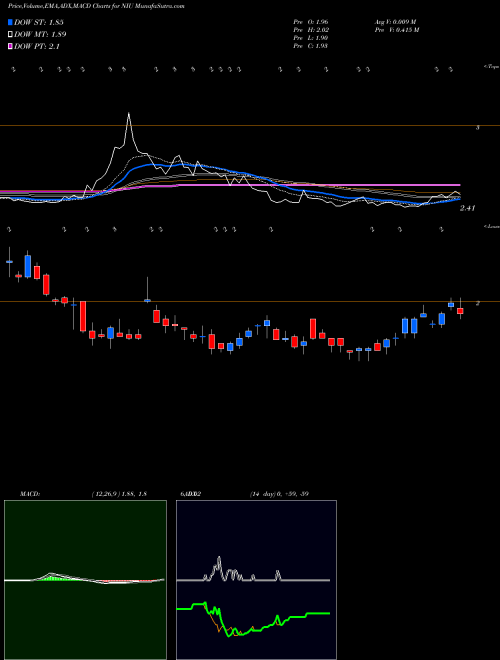500x660 pixels.
Task: Click the tall red candle below the 2 line
Action: (x=83, y=316)
